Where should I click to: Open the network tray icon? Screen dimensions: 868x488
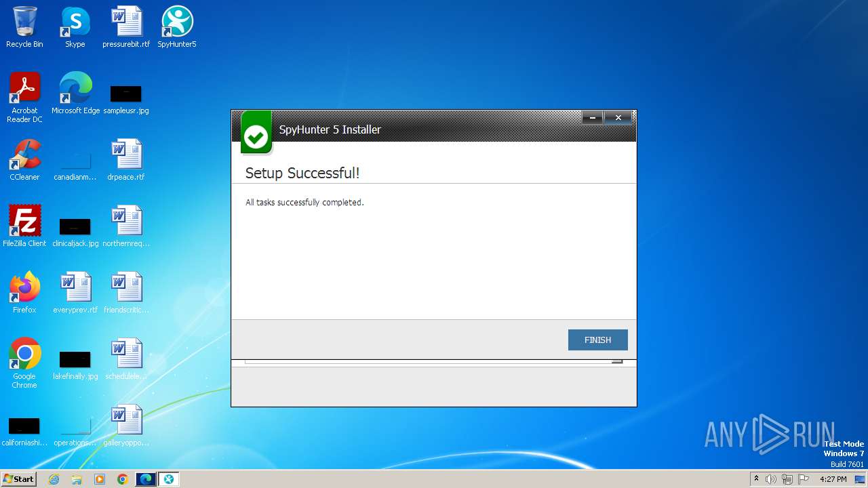point(787,479)
